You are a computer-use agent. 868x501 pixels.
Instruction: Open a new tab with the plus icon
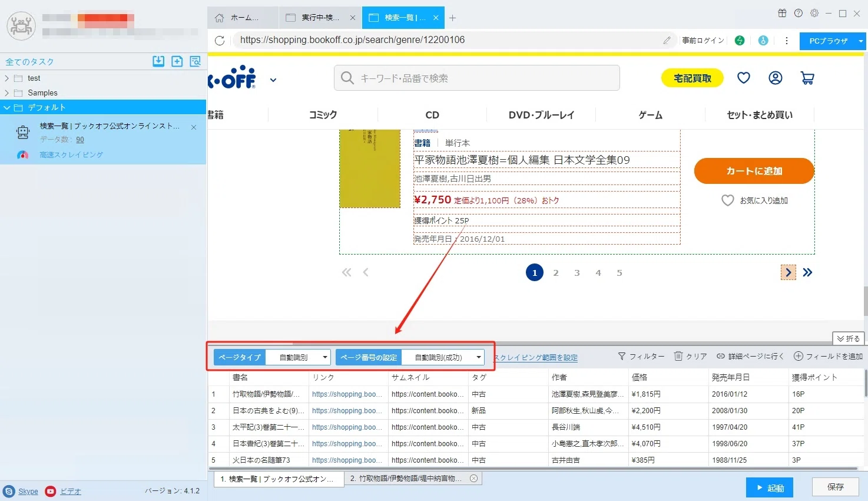pos(452,18)
